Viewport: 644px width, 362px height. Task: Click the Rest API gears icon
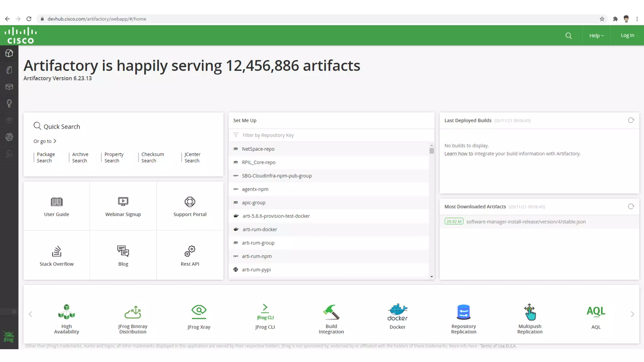pos(190,251)
